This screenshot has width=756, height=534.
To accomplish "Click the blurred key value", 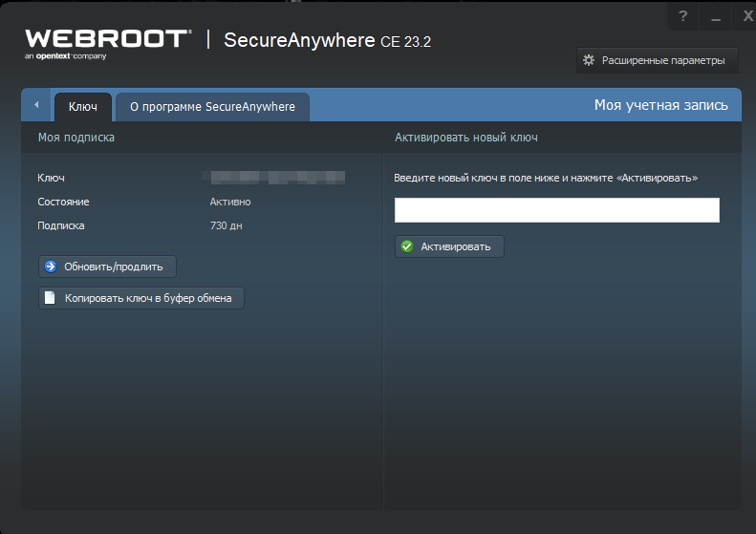I will tap(277, 178).
